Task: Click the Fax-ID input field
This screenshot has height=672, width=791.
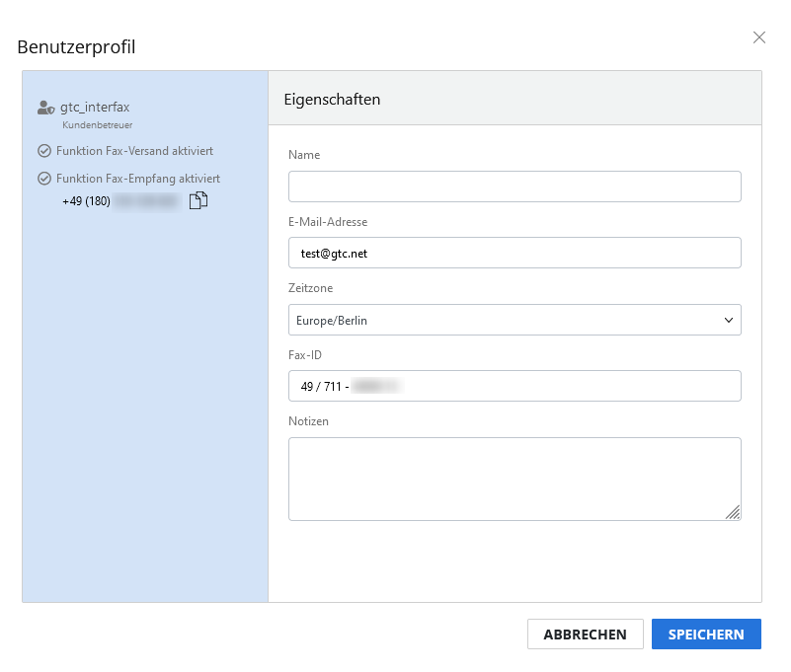Action: (514, 386)
